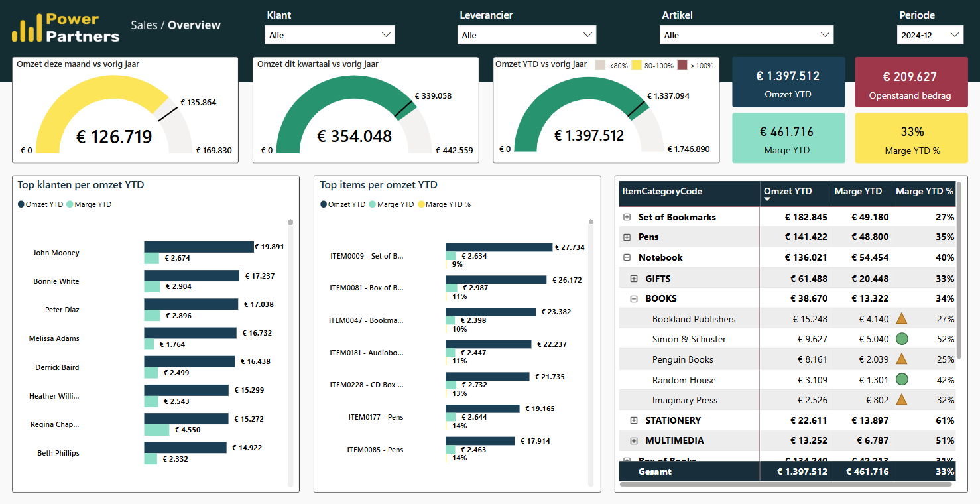This screenshot has width=980, height=504.
Task: Click the monthly revenue gauge value € 126.719
Action: click(x=114, y=137)
